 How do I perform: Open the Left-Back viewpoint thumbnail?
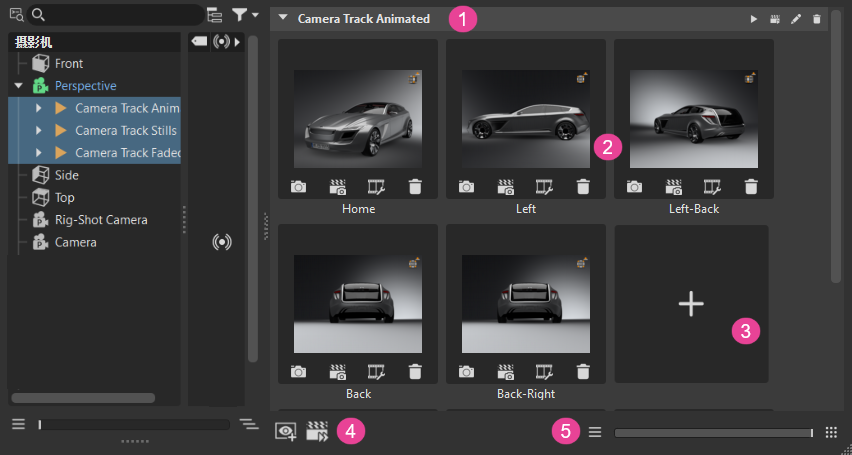coord(694,119)
